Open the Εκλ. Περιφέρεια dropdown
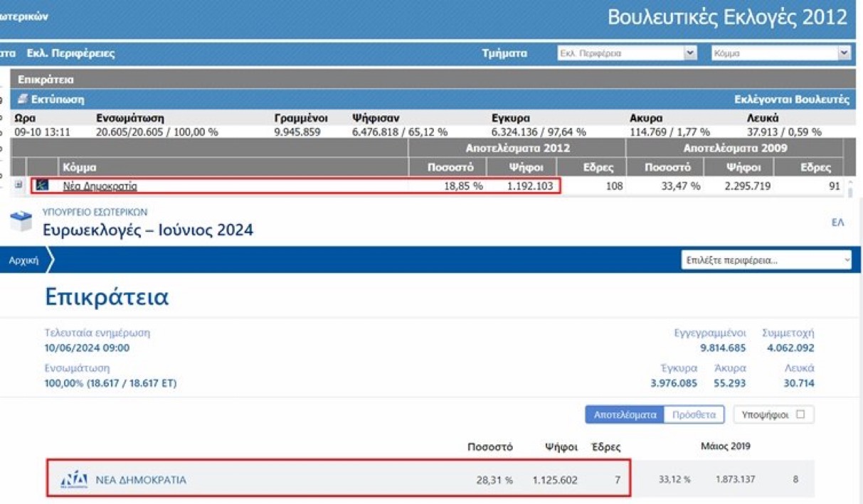Viewport: 863px width, 504px height. tap(627, 53)
